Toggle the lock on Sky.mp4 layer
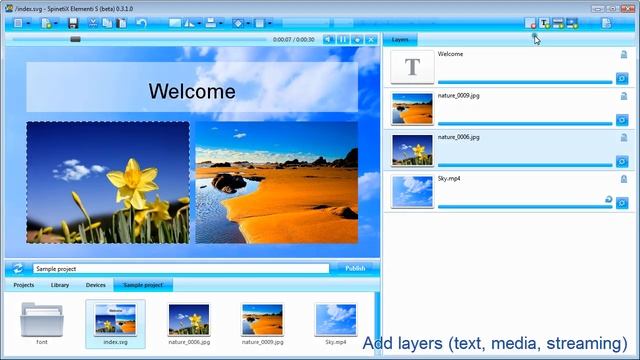The image size is (640, 360). click(x=624, y=179)
